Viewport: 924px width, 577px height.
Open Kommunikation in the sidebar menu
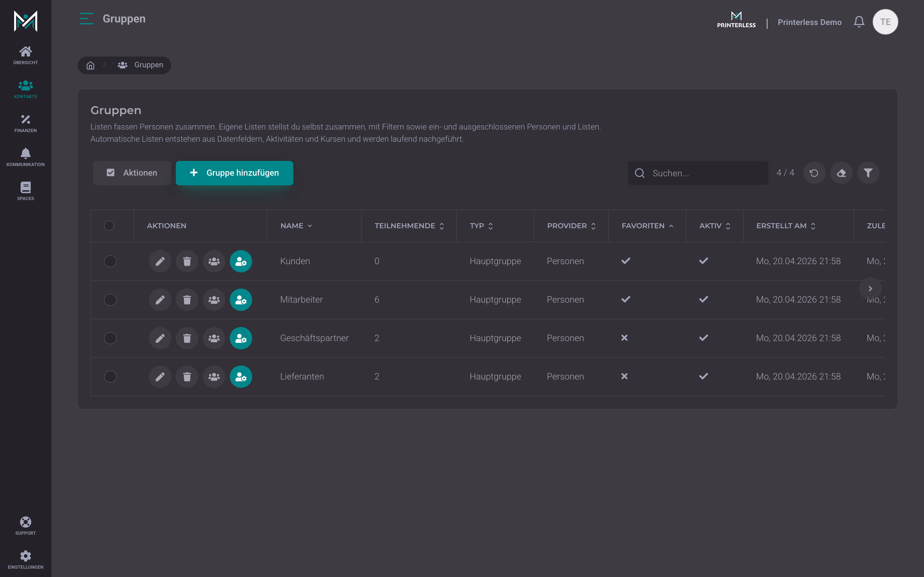pyautogui.click(x=26, y=157)
